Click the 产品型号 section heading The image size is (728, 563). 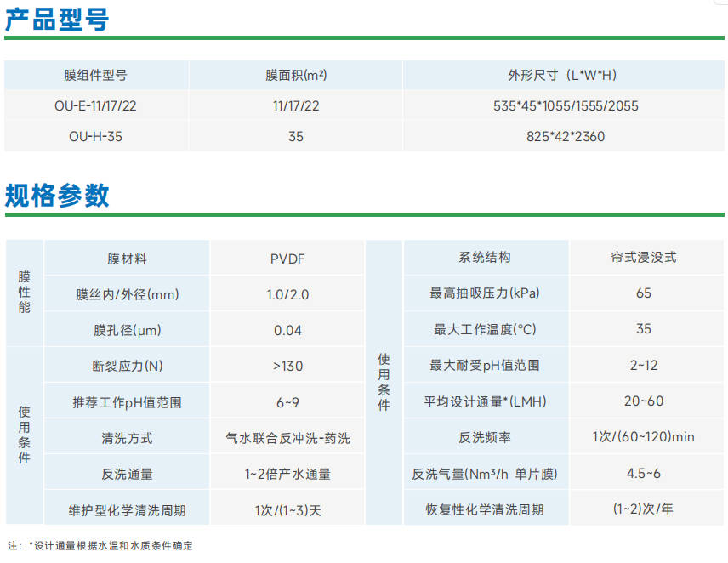[57, 20]
